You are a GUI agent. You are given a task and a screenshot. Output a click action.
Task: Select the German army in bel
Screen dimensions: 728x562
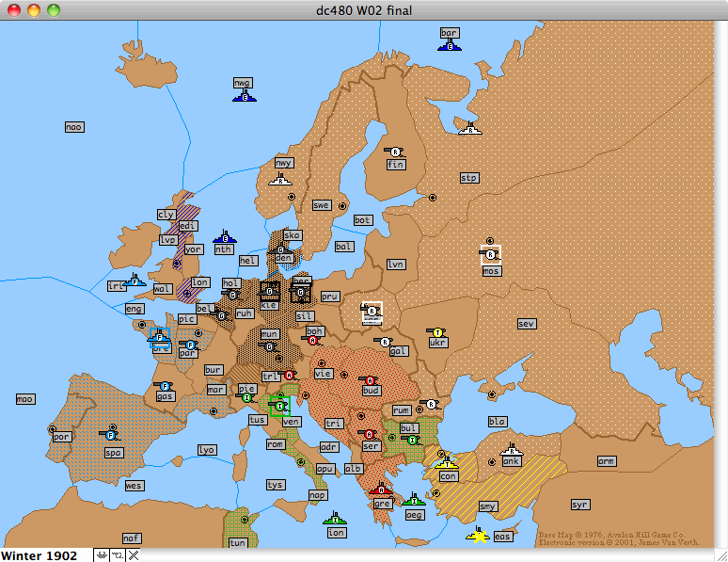coord(221,315)
